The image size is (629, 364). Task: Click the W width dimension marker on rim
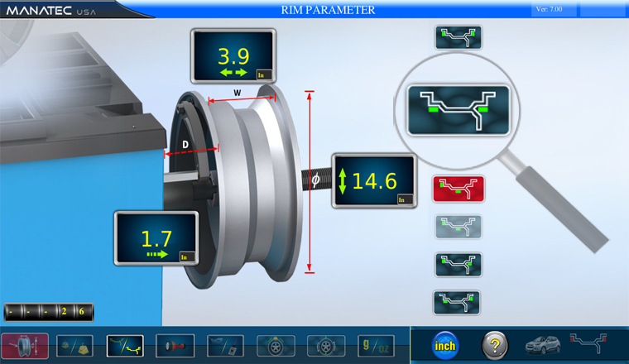(237, 93)
